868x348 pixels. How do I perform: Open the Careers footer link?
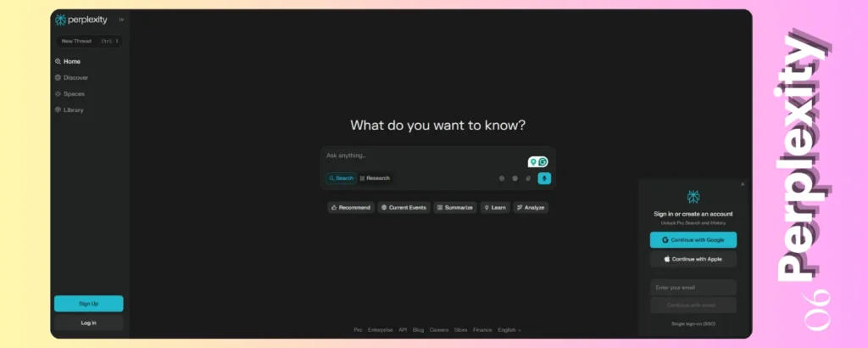(439, 329)
